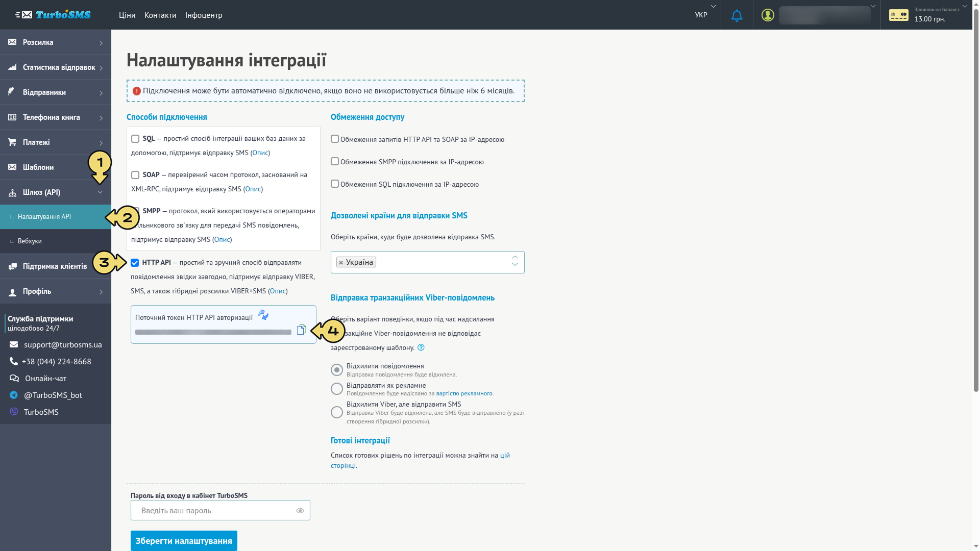This screenshot has width=980, height=551.
Task: Open Інфоцентр in top menu
Action: pyautogui.click(x=204, y=15)
